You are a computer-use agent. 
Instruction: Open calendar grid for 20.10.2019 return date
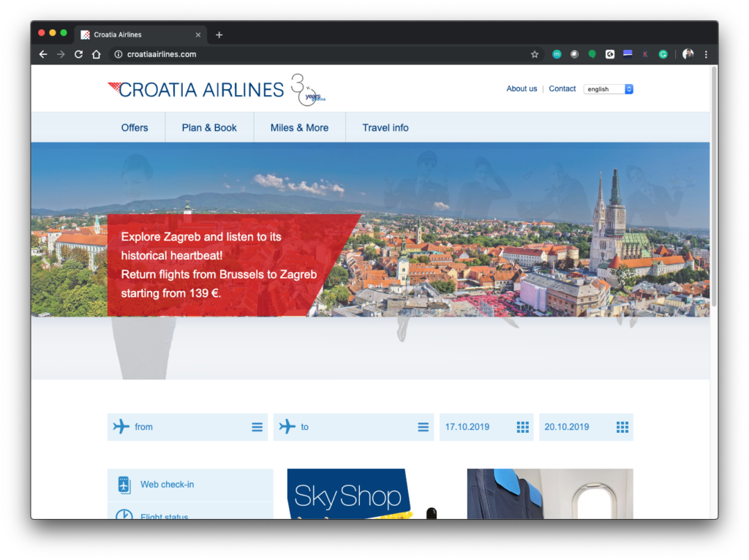(622, 427)
